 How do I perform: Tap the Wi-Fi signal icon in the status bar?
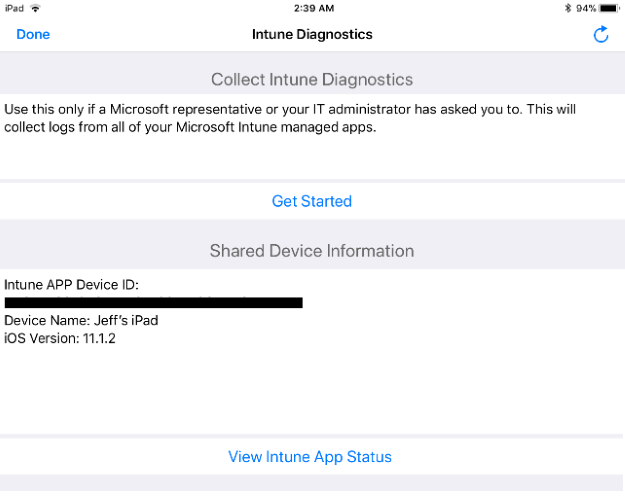coord(36,8)
